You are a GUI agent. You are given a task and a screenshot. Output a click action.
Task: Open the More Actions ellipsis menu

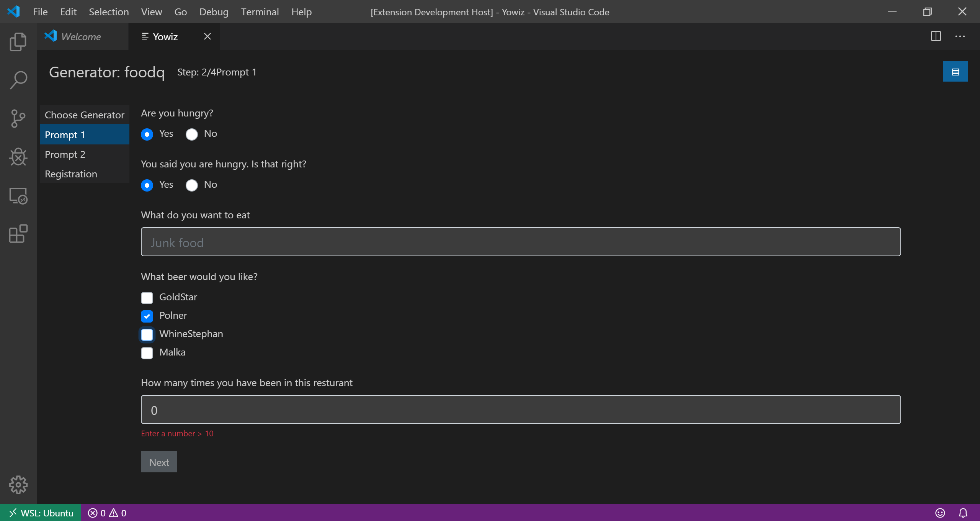[960, 36]
